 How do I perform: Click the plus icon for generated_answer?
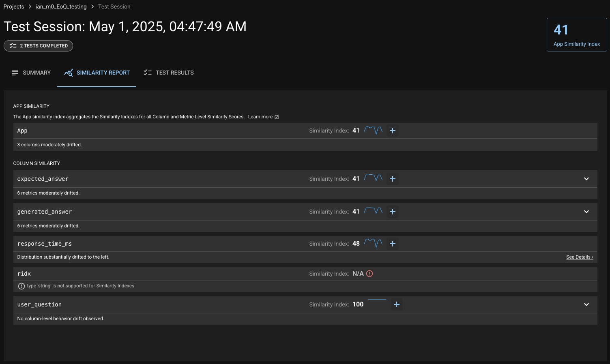pos(392,212)
